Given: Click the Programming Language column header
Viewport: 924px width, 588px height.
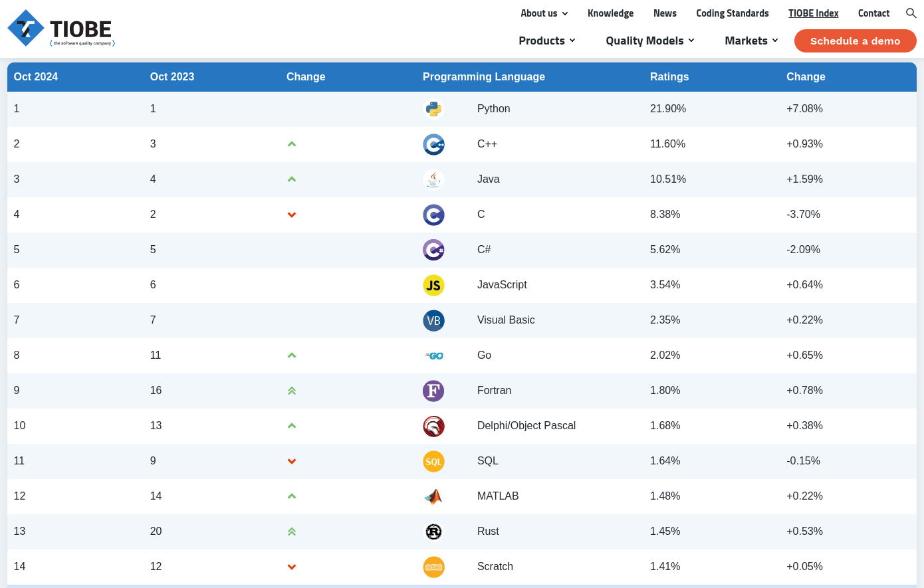Looking at the screenshot, I should point(483,77).
